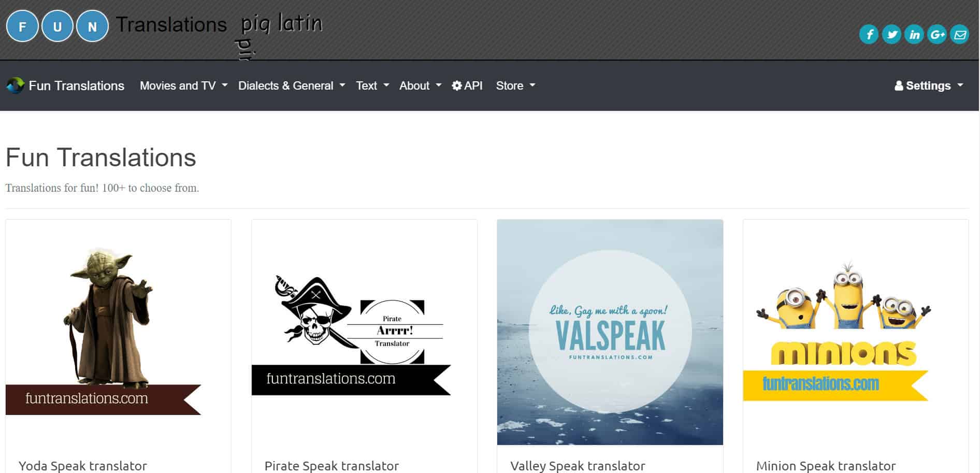This screenshot has width=980, height=473.
Task: Open the LinkedIn social icon
Action: (x=914, y=35)
